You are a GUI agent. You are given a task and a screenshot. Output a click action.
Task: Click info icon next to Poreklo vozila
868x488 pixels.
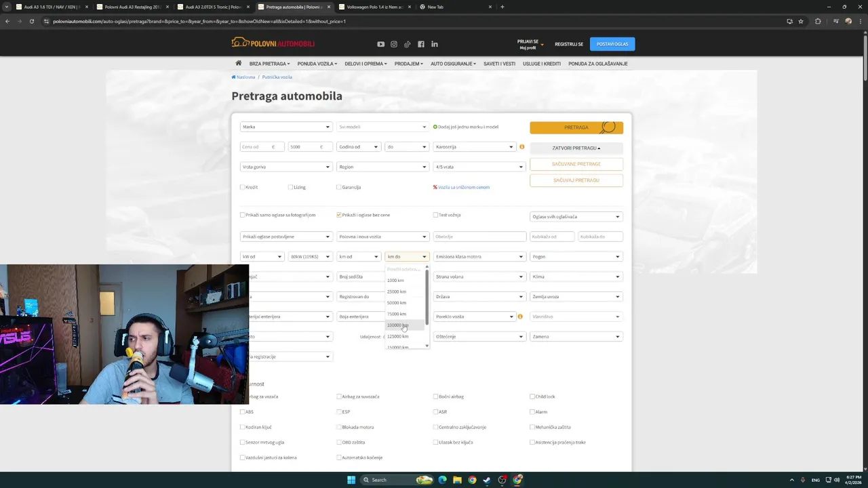click(x=520, y=317)
